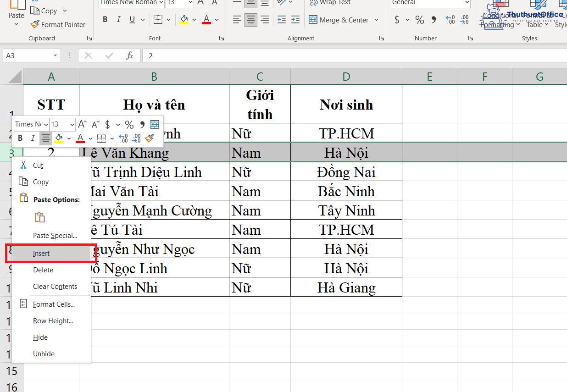567x392 pixels.
Task: Choose Format Cells from the context menu
Action: (x=54, y=304)
